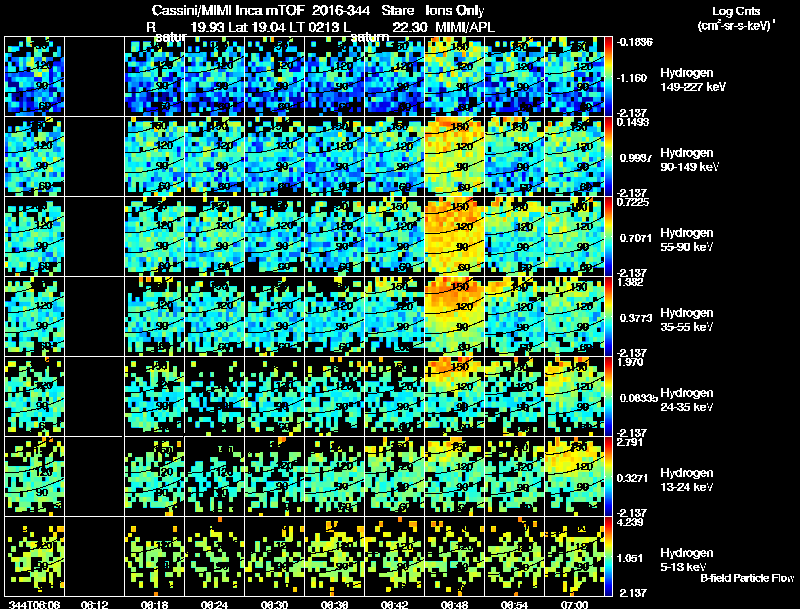800x609 pixels.
Task: Click the color bar beside Hydrogen 5-13 keV
Action: coord(608,557)
